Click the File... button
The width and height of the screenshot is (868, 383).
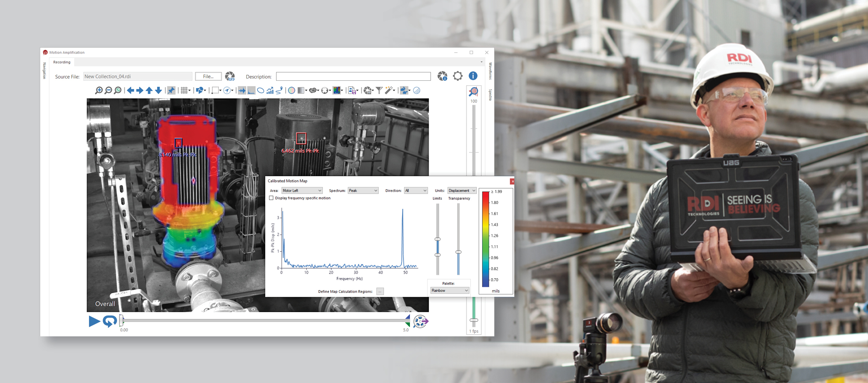(208, 77)
